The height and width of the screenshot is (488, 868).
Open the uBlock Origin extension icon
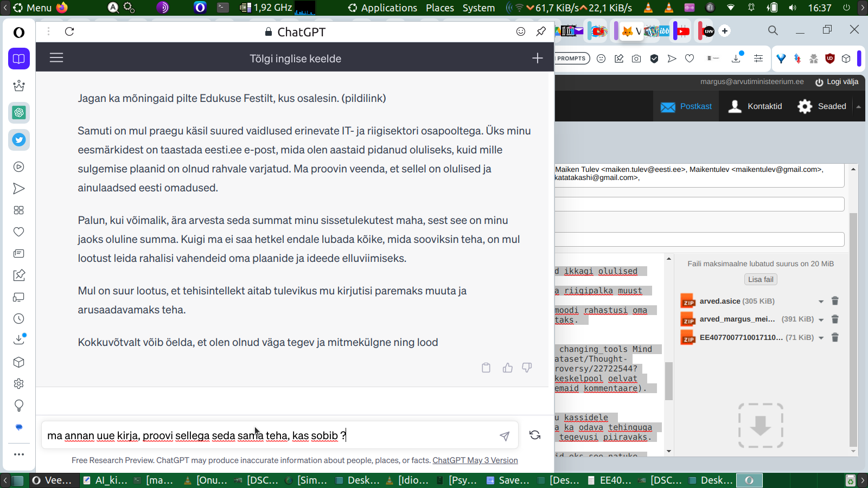[x=830, y=59]
